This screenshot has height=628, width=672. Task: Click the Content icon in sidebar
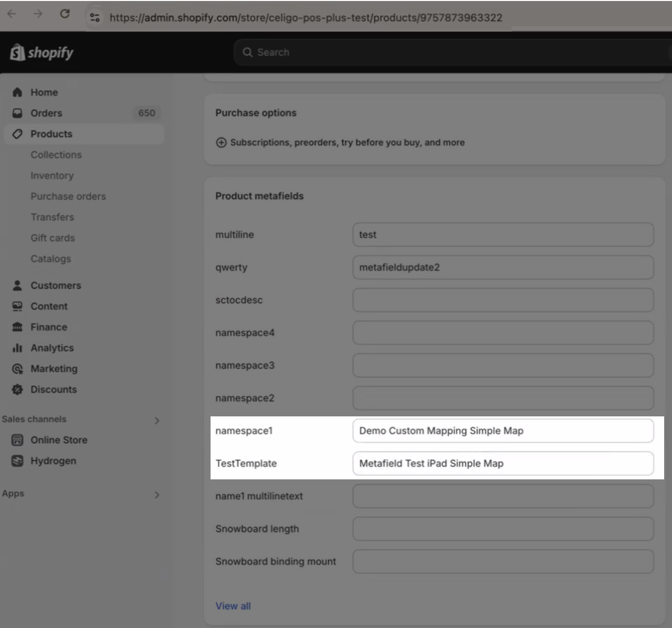17,306
